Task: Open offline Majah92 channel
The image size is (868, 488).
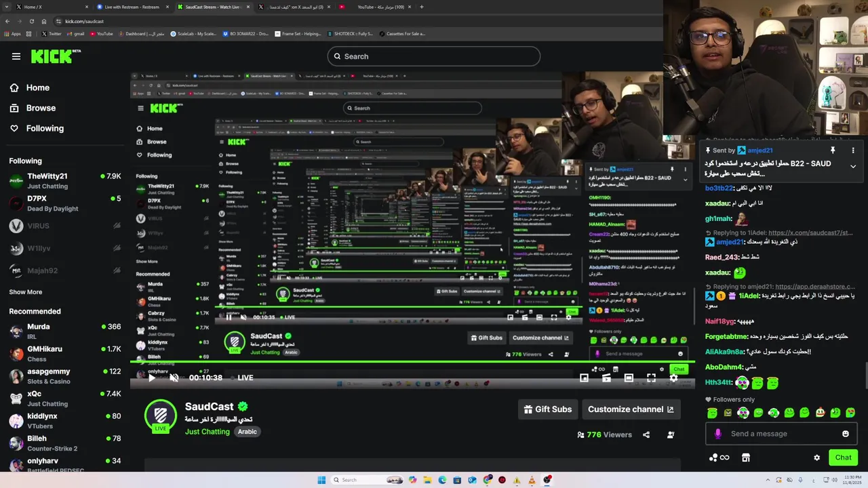Action: (x=64, y=270)
